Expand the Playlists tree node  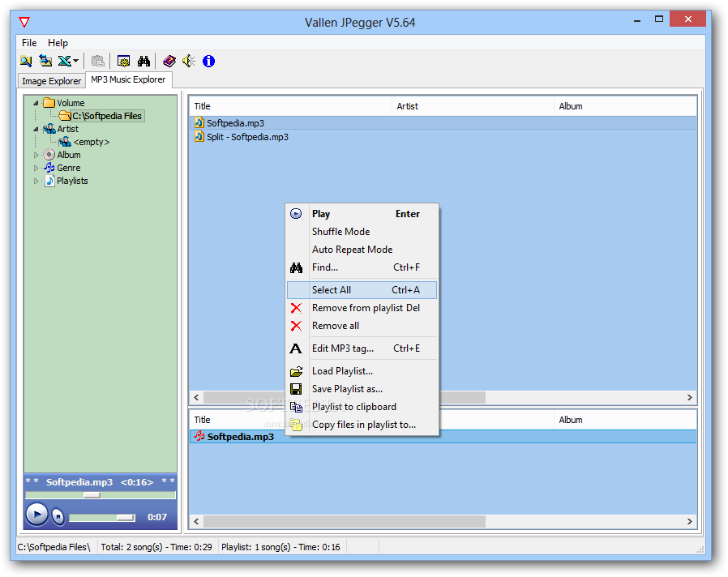tap(36, 181)
